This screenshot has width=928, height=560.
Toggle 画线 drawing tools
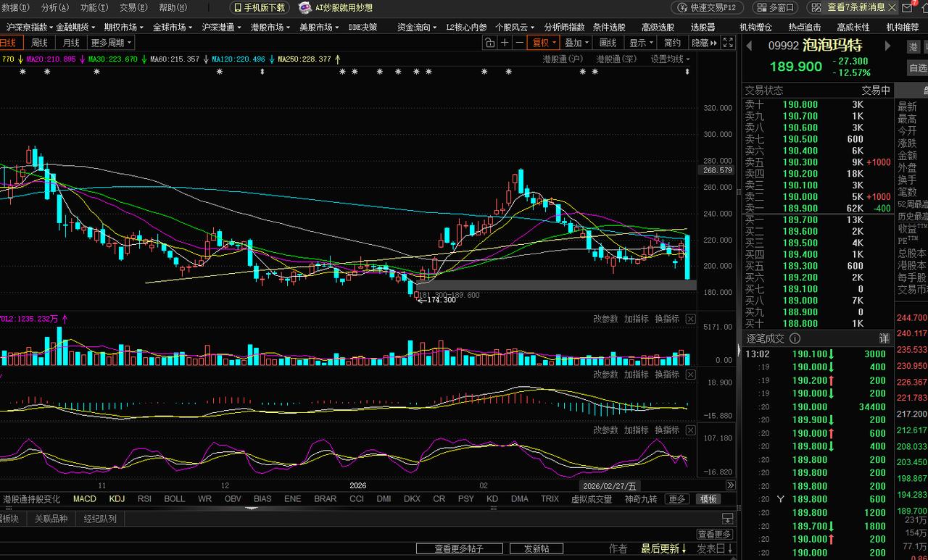[608, 43]
